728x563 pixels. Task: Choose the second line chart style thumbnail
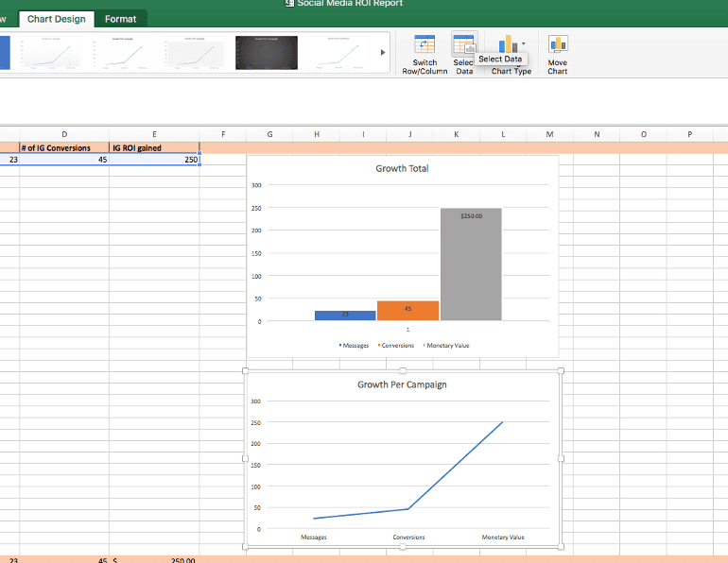click(x=123, y=53)
